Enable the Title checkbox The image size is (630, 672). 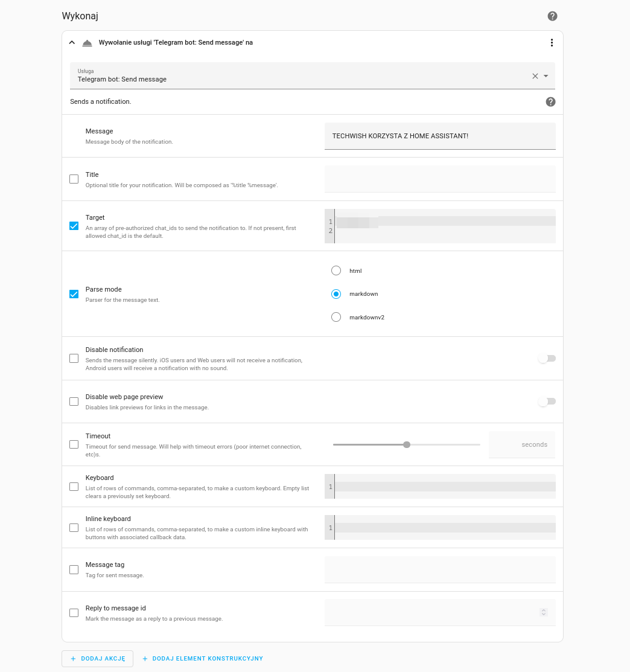click(74, 179)
